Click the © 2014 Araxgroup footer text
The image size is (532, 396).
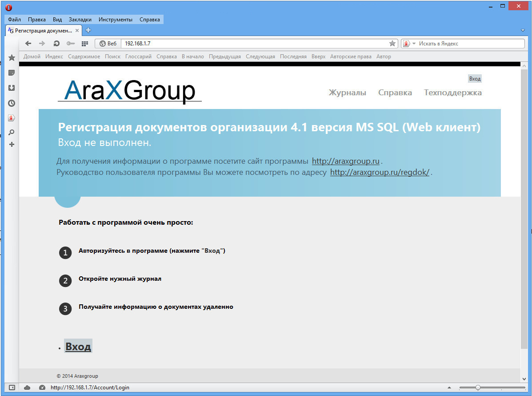coord(77,376)
